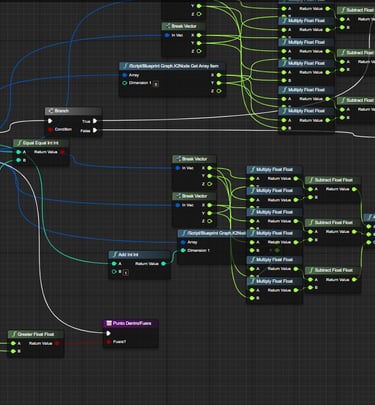Click the Branch node's loop icon
This screenshot has width=375, height=405.
[x=51, y=111]
